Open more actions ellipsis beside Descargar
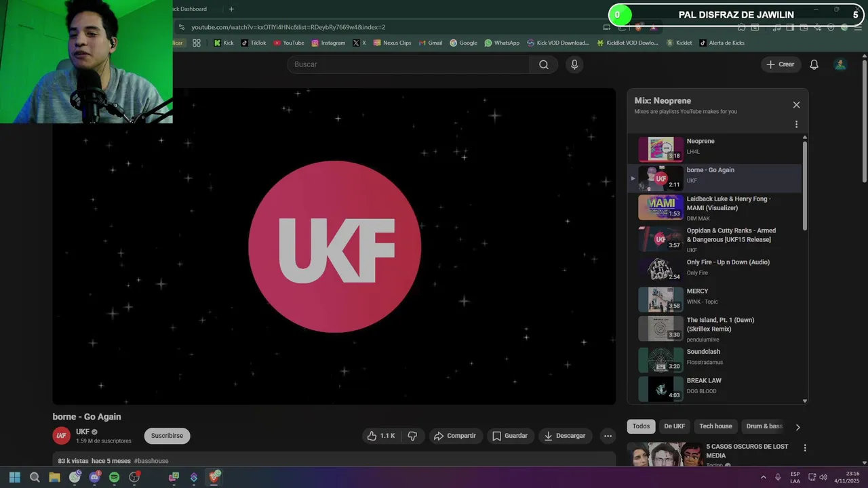Image resolution: width=868 pixels, height=488 pixels. [608, 436]
